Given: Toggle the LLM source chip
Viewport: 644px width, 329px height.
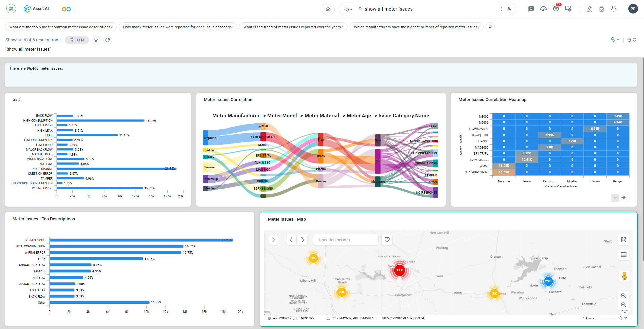Looking at the screenshot, I should (x=77, y=40).
